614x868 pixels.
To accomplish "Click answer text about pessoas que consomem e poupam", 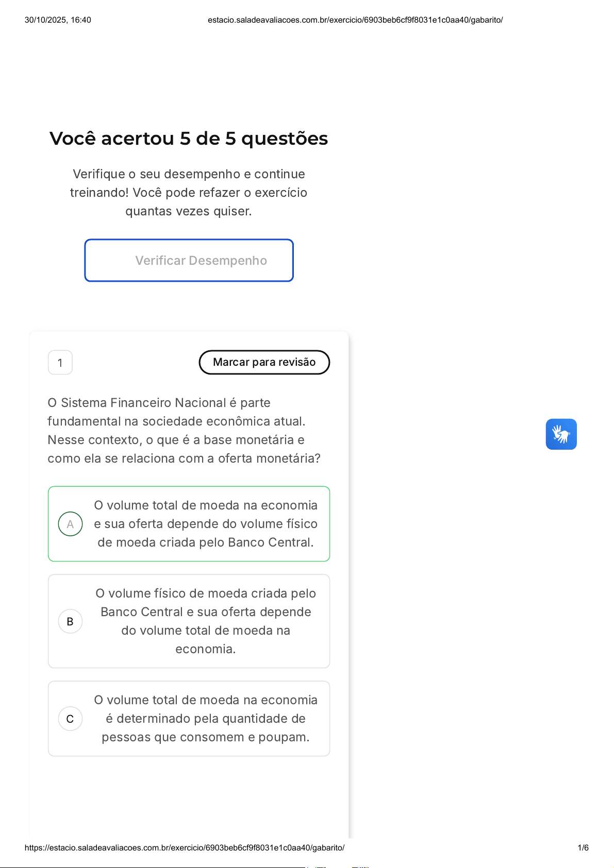I will (206, 719).
